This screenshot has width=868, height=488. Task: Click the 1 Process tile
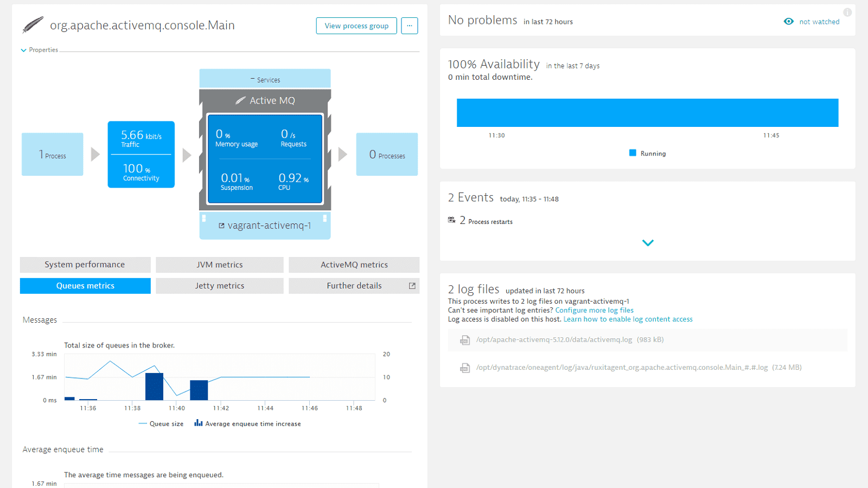pos(53,155)
